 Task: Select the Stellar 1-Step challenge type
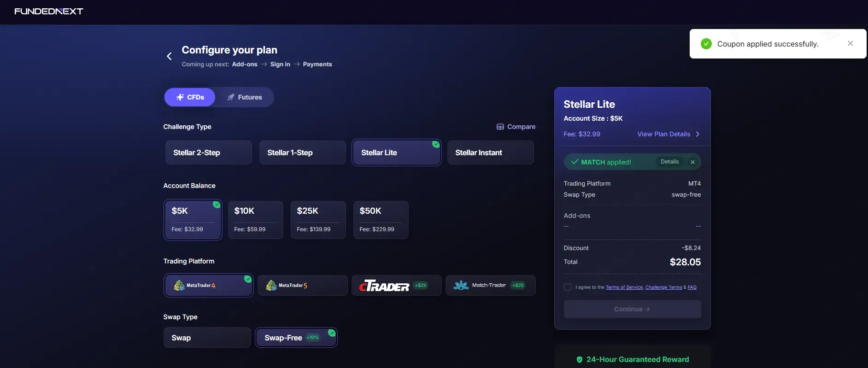303,152
